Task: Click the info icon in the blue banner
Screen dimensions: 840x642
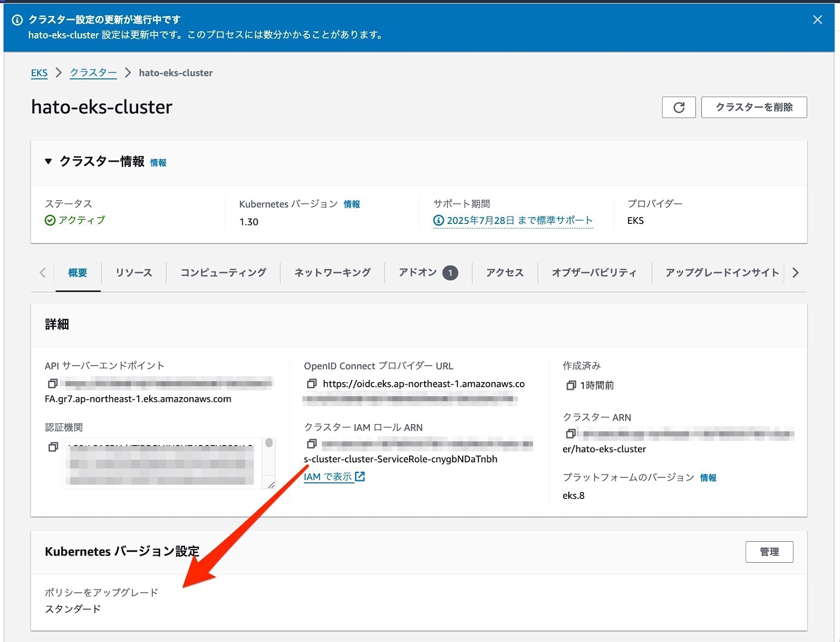Action: pos(17,20)
